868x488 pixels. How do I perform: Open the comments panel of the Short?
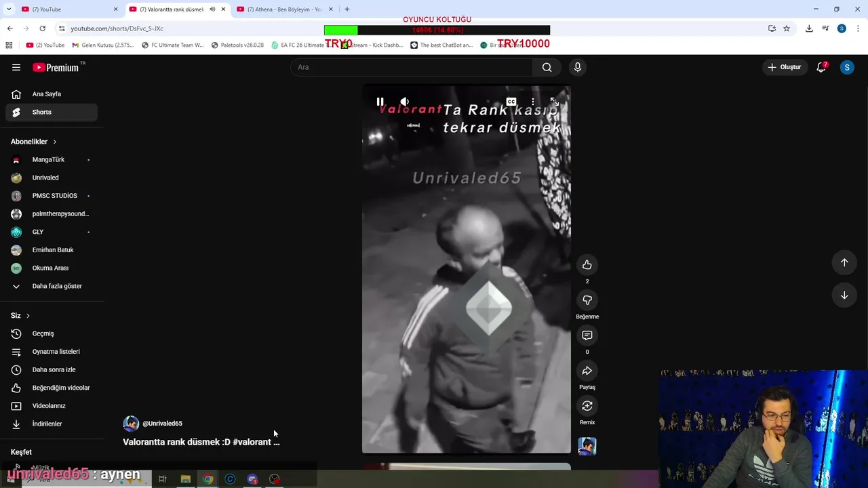point(587,335)
